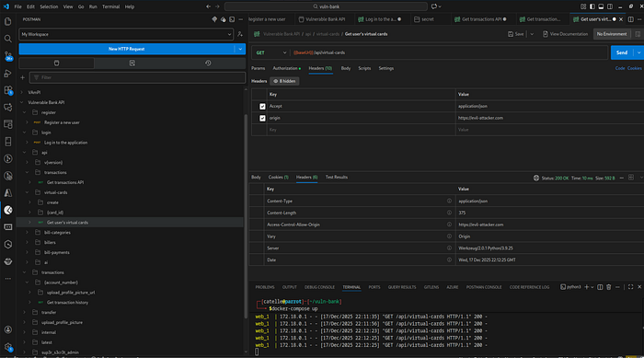Click the plus icon beside Filter

point(23,77)
